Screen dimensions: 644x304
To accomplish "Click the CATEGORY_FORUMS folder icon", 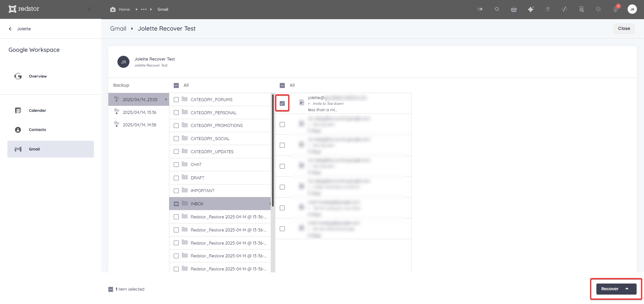I will click(x=185, y=99).
